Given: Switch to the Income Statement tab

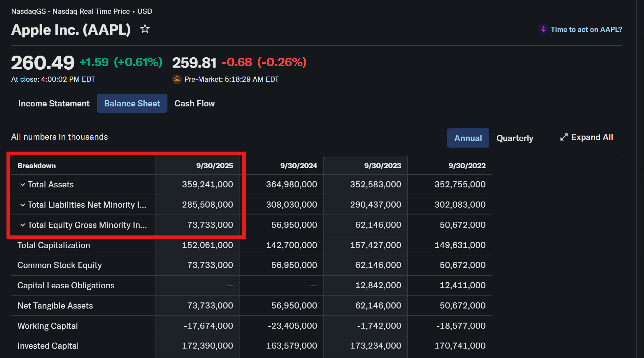Looking at the screenshot, I should pos(54,103).
